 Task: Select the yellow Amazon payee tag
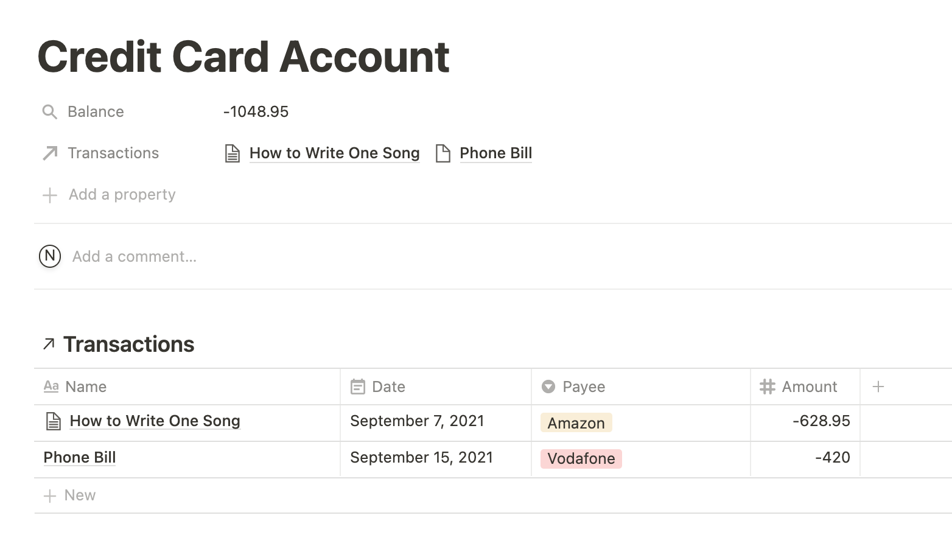point(576,423)
